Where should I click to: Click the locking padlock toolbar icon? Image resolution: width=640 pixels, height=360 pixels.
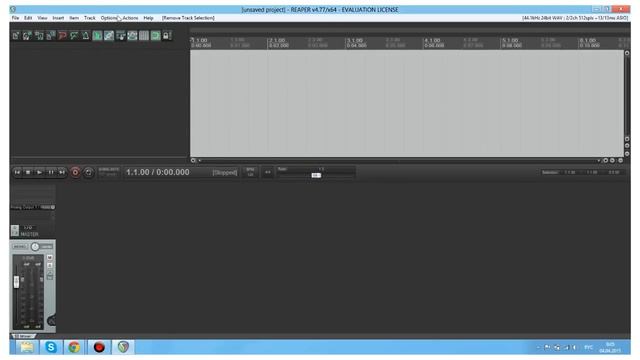tap(167, 36)
